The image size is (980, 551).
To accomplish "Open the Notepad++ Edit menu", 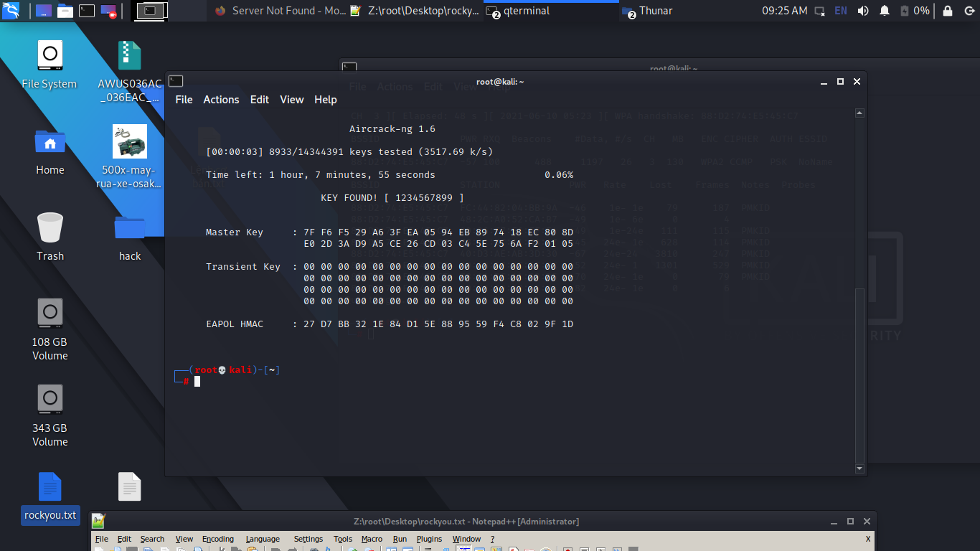I will [x=124, y=539].
